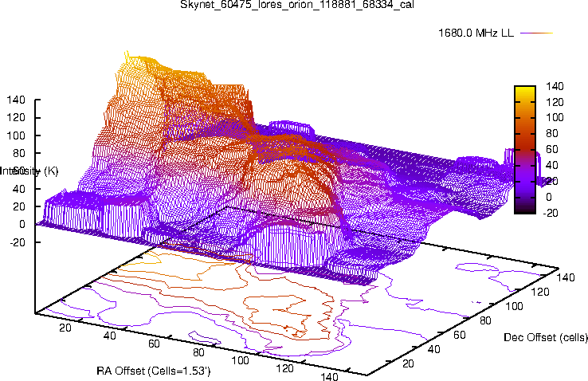This screenshot has width=588, height=381.
Task: Select tick -20 on the Intensity axis
Action: (x=18, y=242)
